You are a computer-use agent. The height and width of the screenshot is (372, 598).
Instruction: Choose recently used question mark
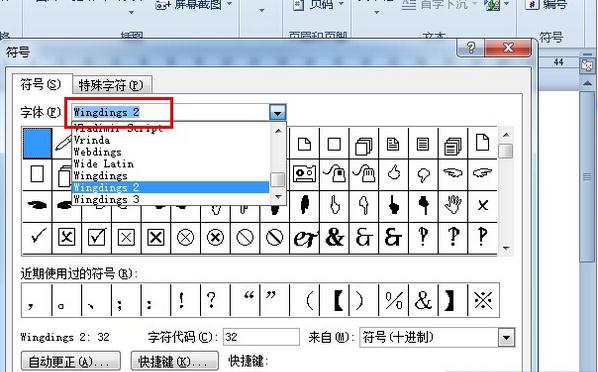(215, 300)
